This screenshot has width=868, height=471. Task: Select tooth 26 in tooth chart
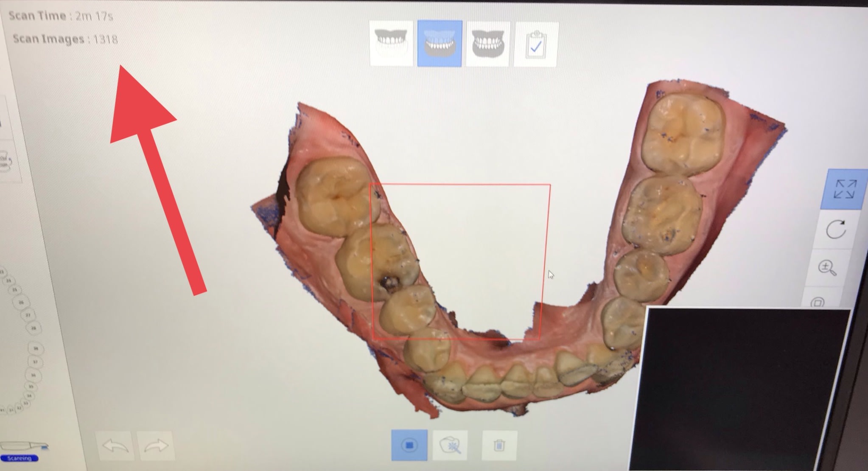[21, 303]
